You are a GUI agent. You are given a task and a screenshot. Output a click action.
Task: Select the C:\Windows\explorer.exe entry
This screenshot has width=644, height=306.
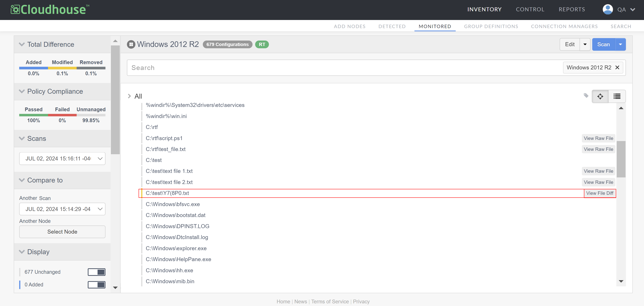(176, 248)
